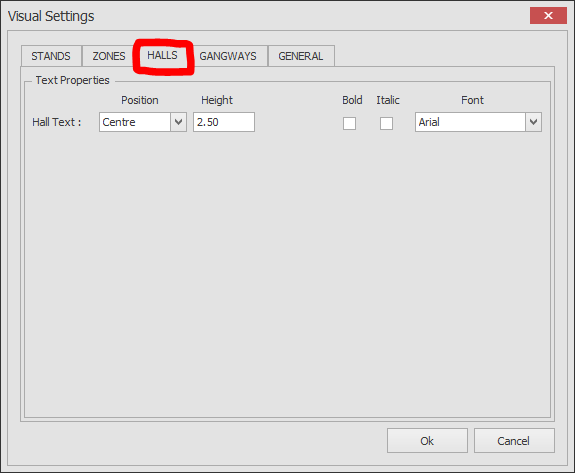
Task: Select the HALLS tab
Action: pos(162,55)
